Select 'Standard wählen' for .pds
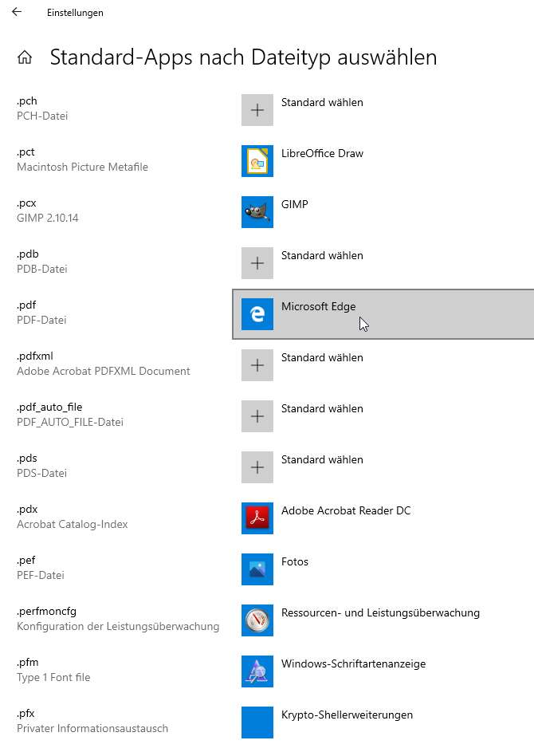Viewport: 534px width, 756px height. coord(322,460)
